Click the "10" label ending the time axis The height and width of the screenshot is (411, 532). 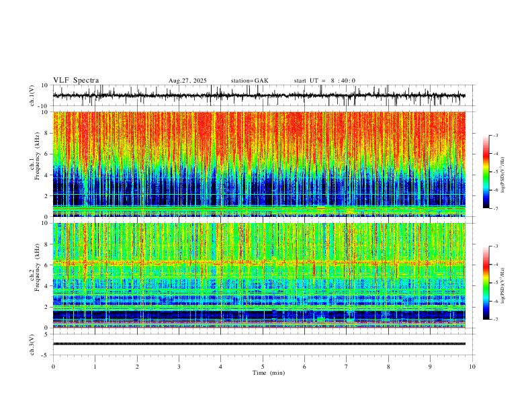pyautogui.click(x=472, y=367)
